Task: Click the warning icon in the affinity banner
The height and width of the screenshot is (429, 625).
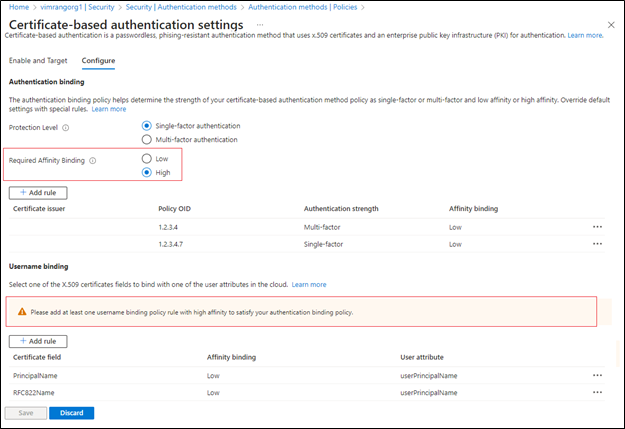Action: point(22,312)
